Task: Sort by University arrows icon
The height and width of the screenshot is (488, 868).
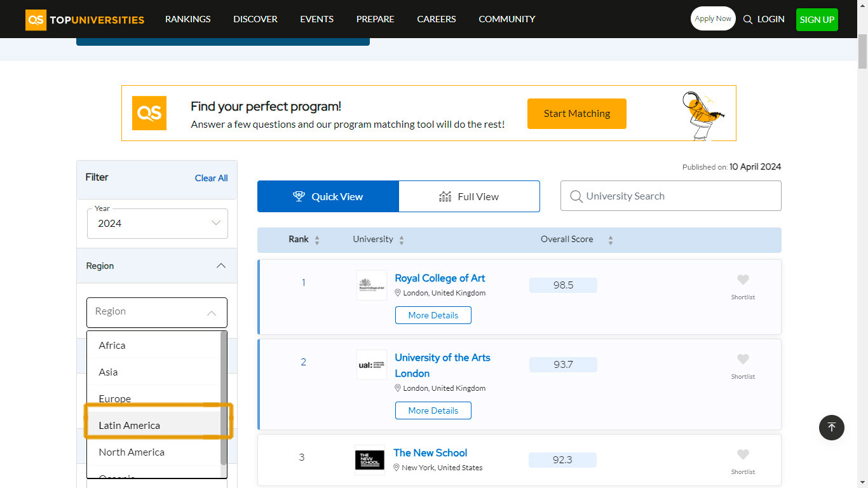Action: (x=402, y=240)
